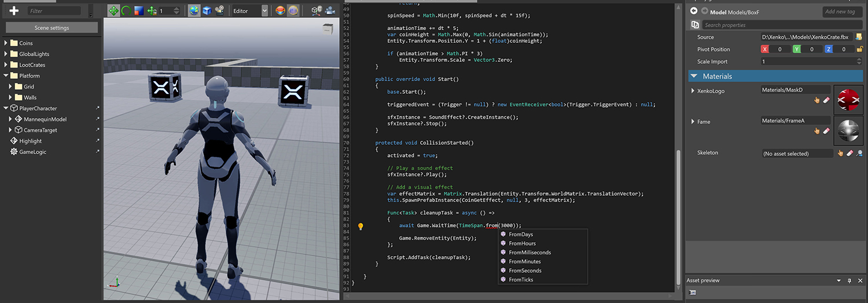Screen dimensions: 868x303
Task: Toggle the wireframe grid sphere button
Action: coord(294,10)
